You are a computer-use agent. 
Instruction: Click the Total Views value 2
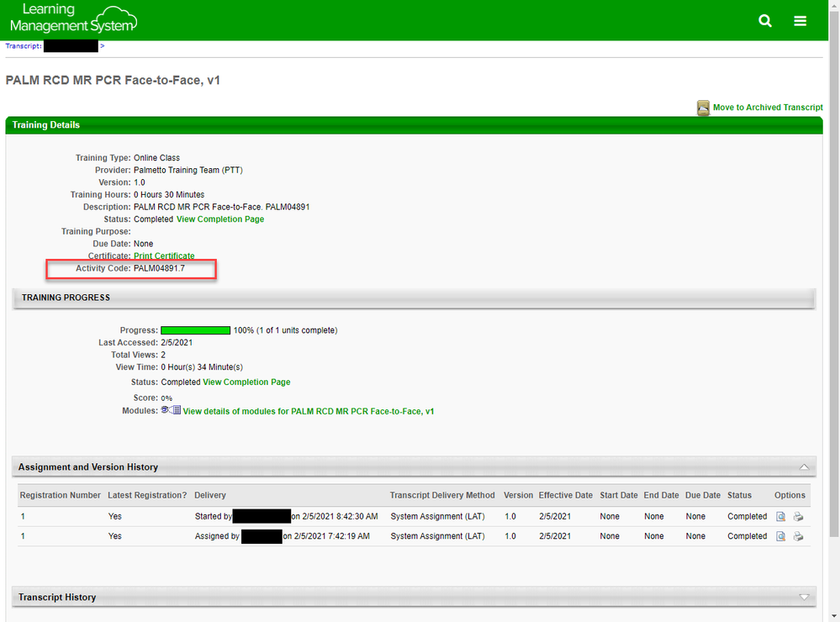click(163, 355)
